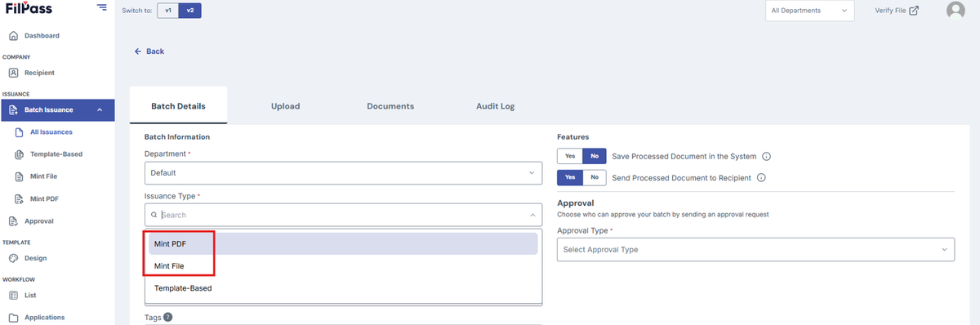Click the Tags help question-mark icon

[167, 318]
